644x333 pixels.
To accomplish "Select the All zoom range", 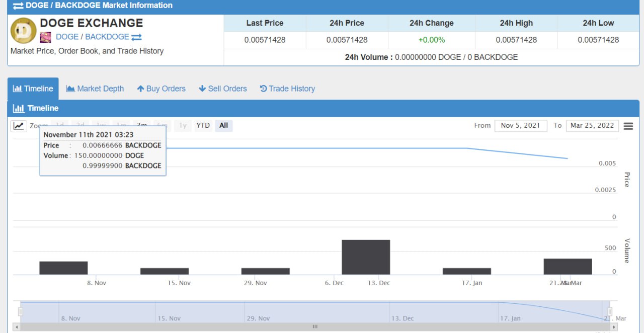I will [x=223, y=126].
